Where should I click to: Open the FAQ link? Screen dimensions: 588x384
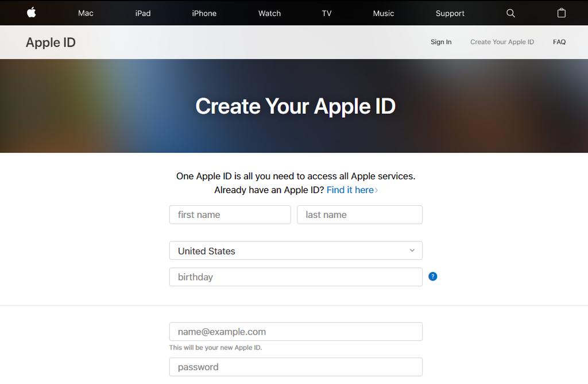click(x=559, y=42)
